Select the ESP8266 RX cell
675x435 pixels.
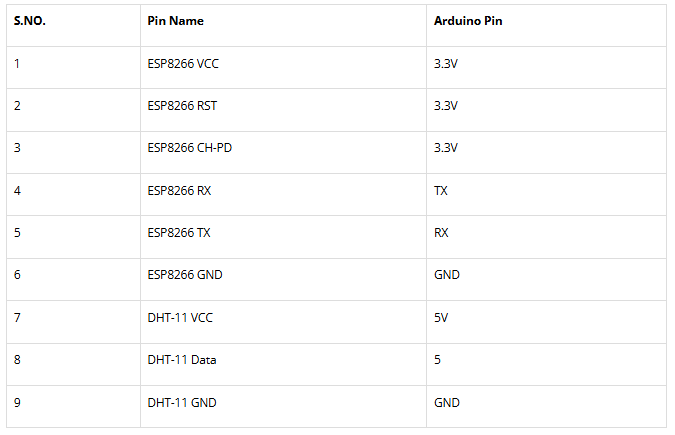point(179,190)
